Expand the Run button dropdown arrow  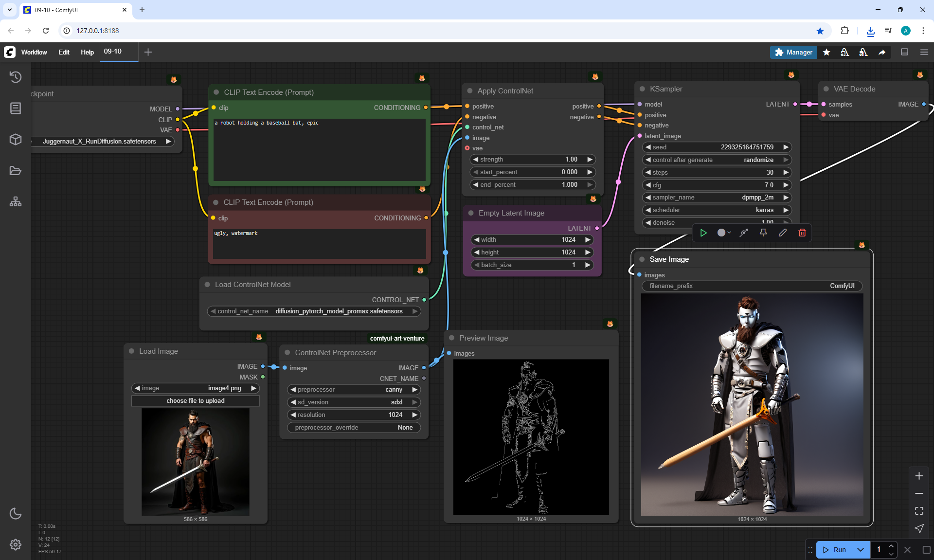[861, 550]
